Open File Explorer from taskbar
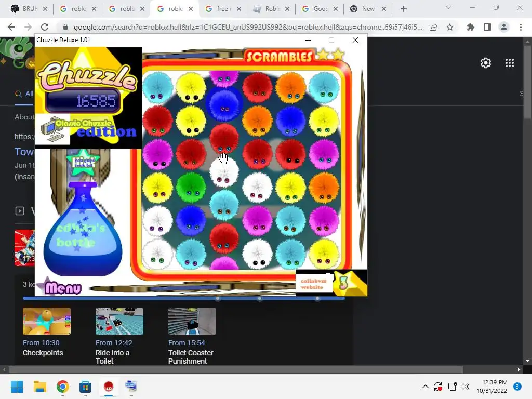The image size is (532, 399). coord(39,387)
